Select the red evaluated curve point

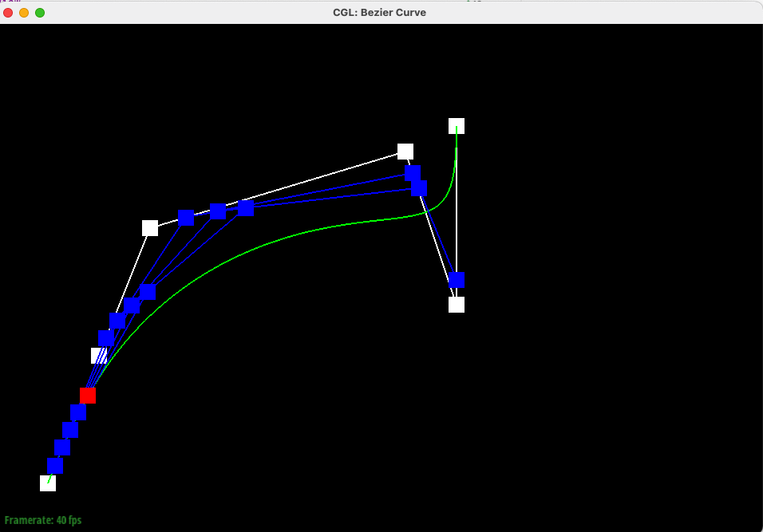(x=88, y=396)
